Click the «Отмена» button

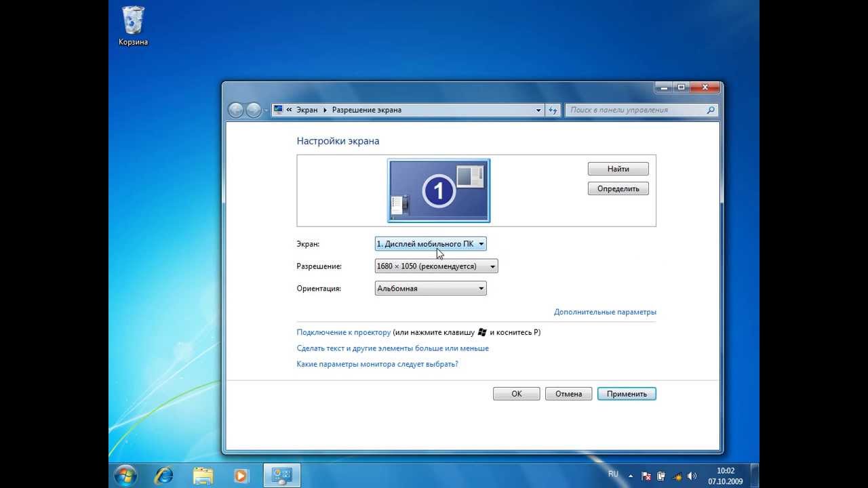point(569,394)
